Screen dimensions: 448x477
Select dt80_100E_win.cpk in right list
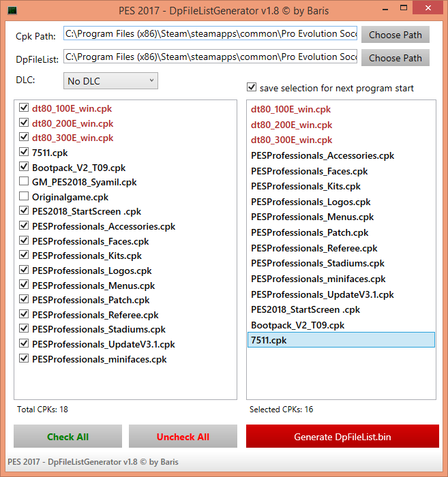pyautogui.click(x=341, y=109)
